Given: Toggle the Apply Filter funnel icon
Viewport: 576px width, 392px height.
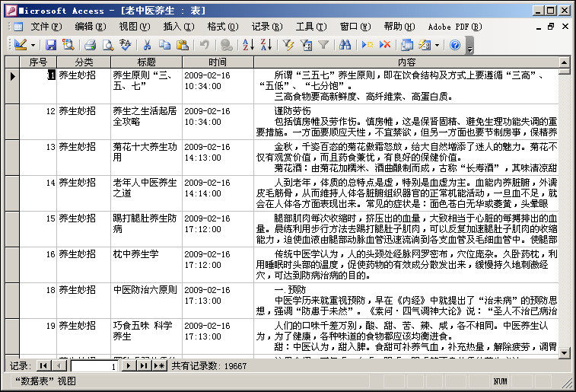Looking at the screenshot, I should pyautogui.click(x=323, y=45).
